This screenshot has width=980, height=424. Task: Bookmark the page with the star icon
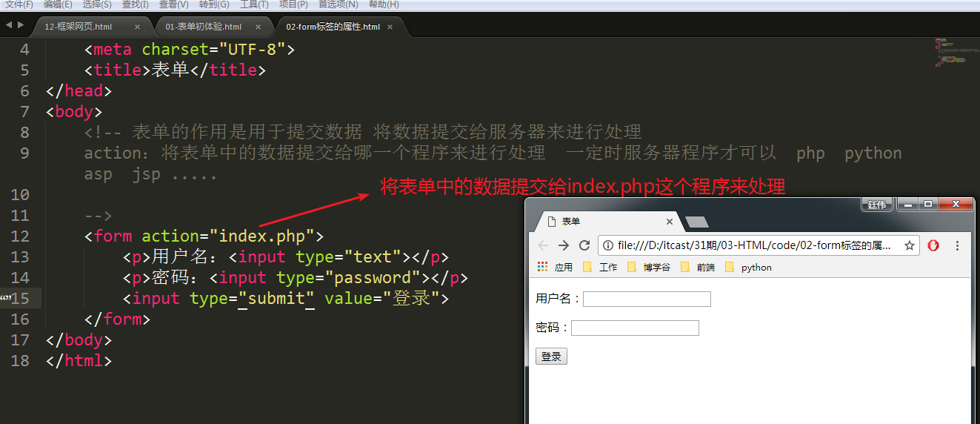pos(910,245)
